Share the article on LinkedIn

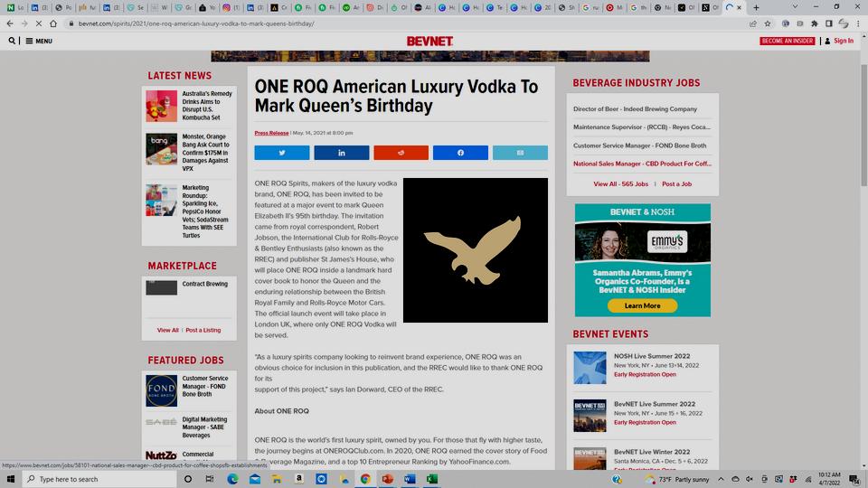pyautogui.click(x=342, y=153)
